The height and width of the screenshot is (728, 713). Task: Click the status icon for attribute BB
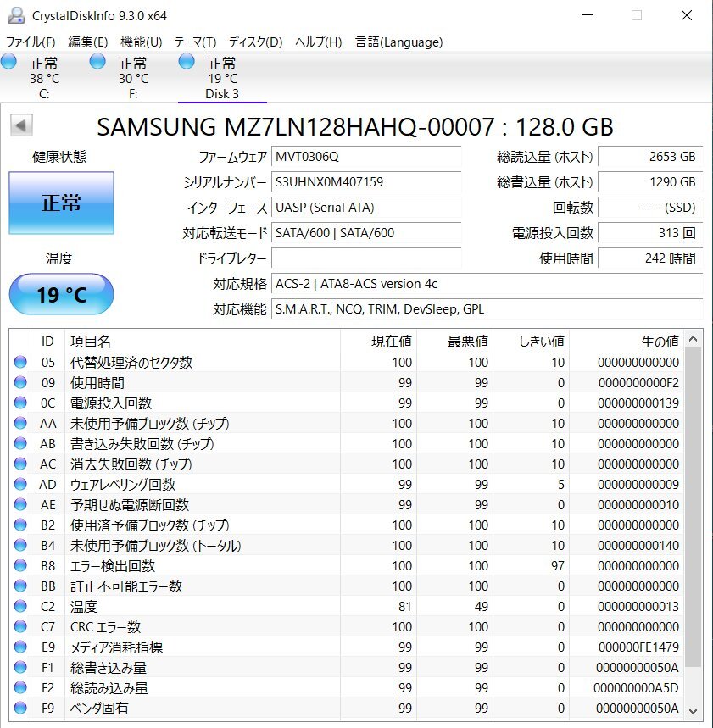pyautogui.click(x=20, y=586)
